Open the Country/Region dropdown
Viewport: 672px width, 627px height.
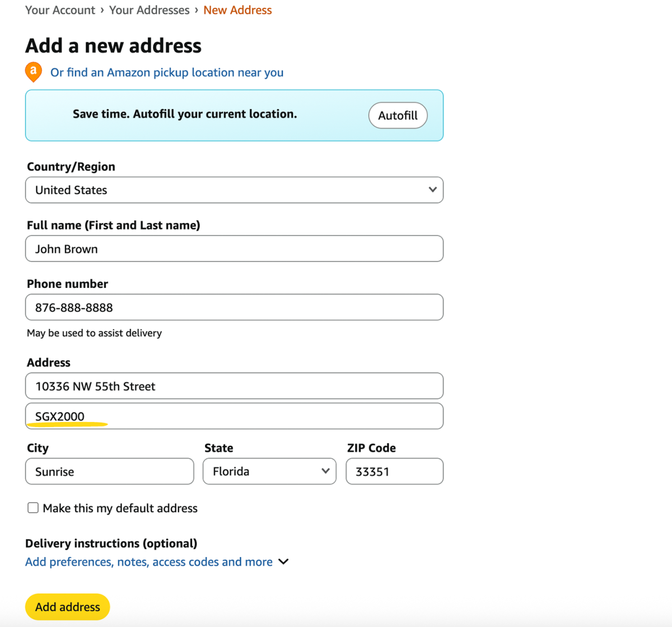click(x=234, y=190)
